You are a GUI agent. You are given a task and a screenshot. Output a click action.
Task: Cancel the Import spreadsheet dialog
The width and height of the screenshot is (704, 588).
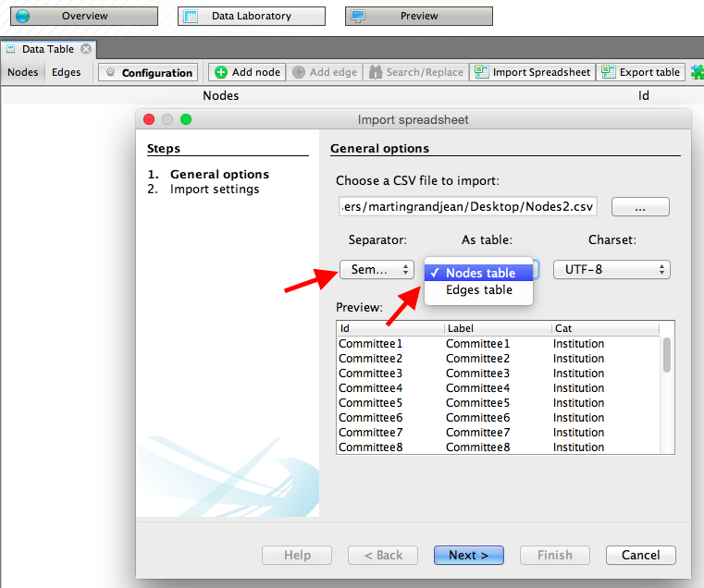(x=640, y=555)
